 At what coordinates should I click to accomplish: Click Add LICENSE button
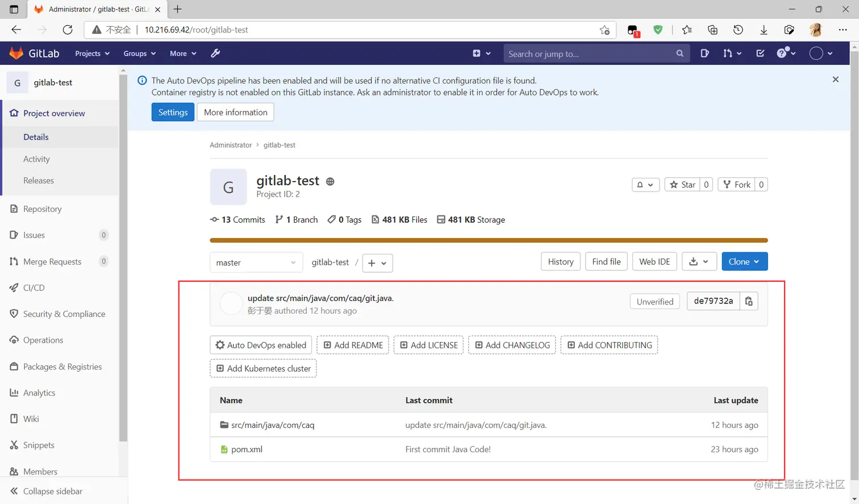pyautogui.click(x=429, y=345)
